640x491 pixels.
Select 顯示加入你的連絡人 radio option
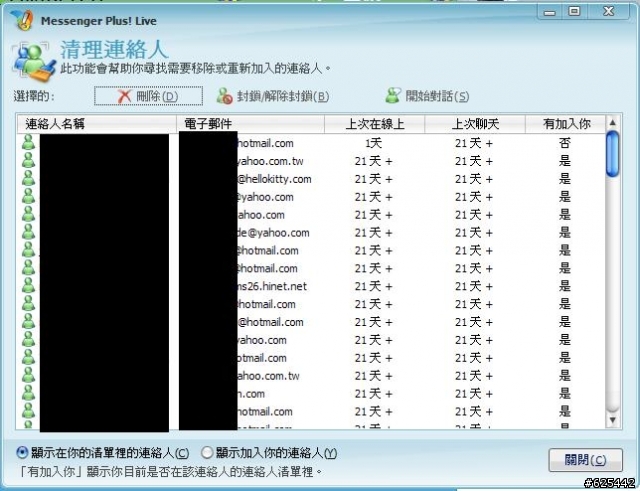[269, 453]
